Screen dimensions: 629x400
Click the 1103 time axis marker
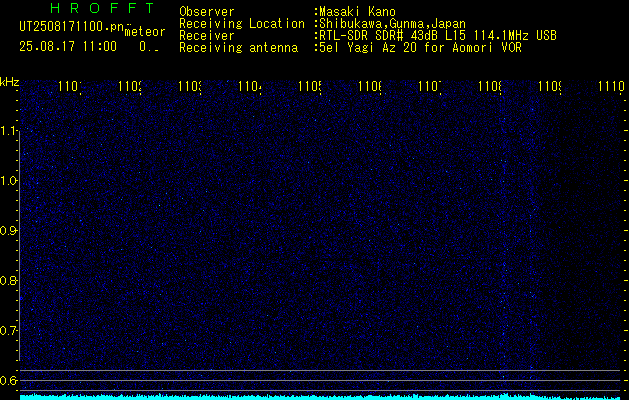(x=190, y=86)
